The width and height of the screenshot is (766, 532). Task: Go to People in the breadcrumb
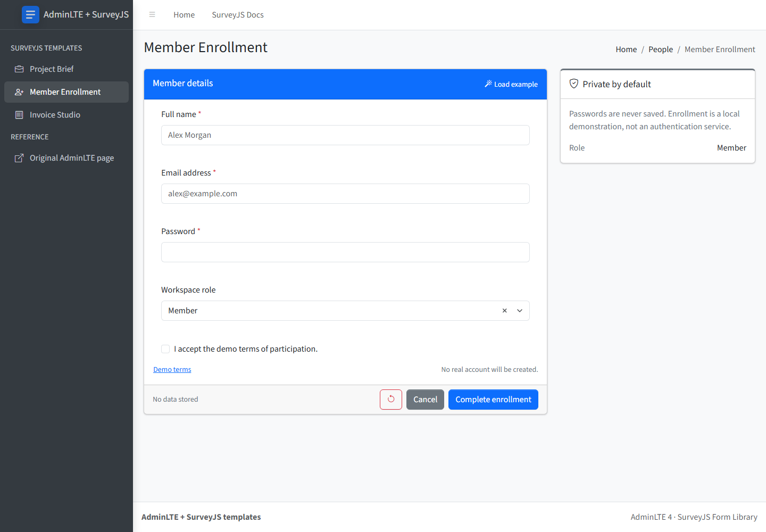click(661, 49)
